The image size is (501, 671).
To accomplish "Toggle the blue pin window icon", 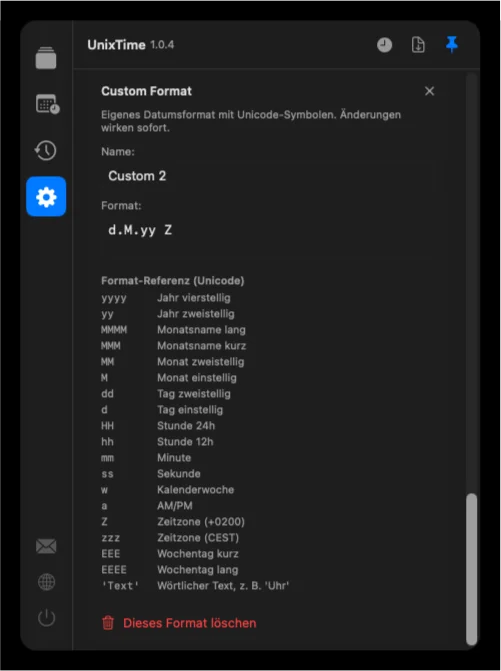I will [x=452, y=45].
